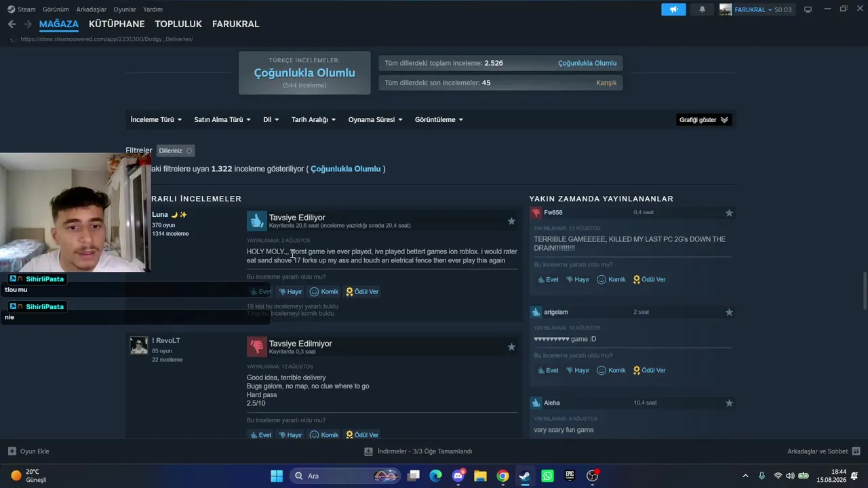The width and height of the screenshot is (868, 488).
Task: Show the review graph with Grafiği göster
Action: coord(703,120)
